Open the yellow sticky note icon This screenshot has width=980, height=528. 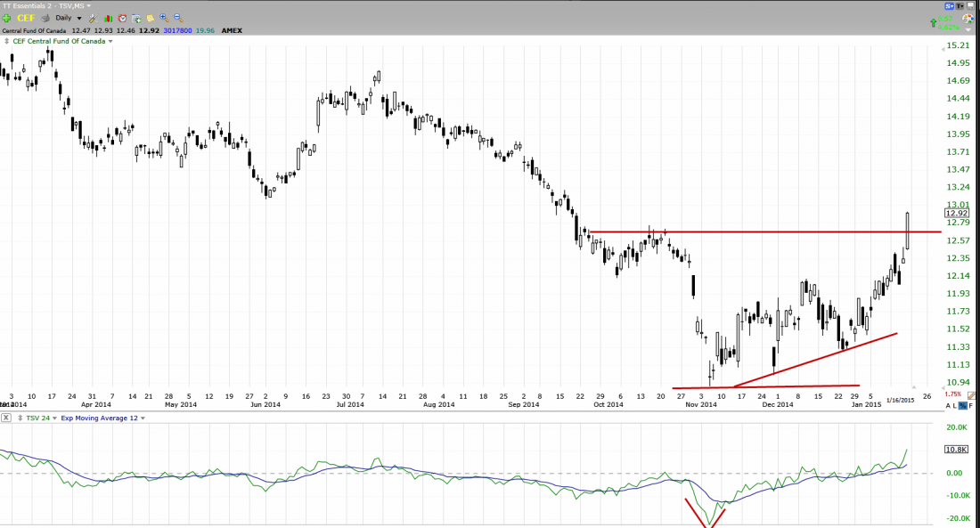(151, 18)
